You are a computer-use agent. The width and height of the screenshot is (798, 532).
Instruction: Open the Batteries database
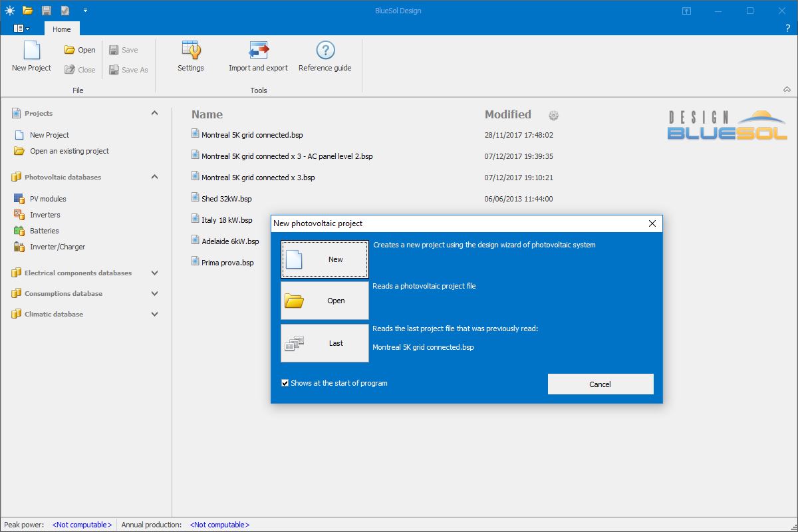44,231
